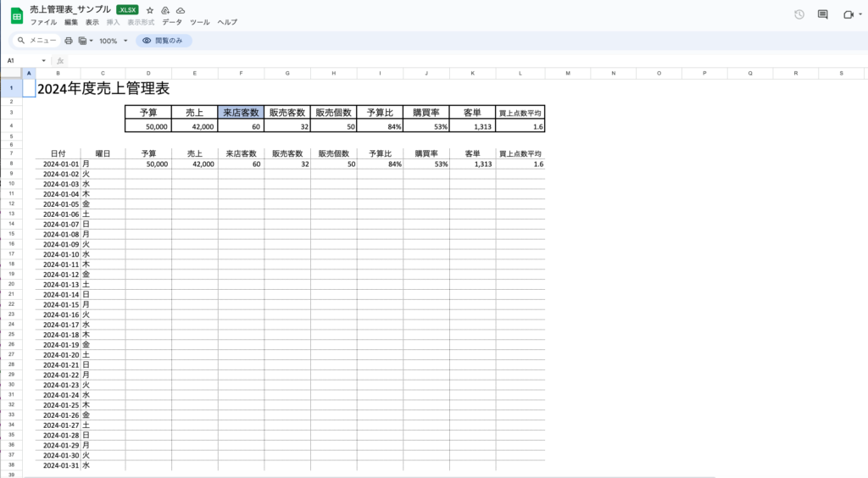This screenshot has width=868, height=478.
Task: Expand the 100% zoom dropdown
Action: pos(125,41)
